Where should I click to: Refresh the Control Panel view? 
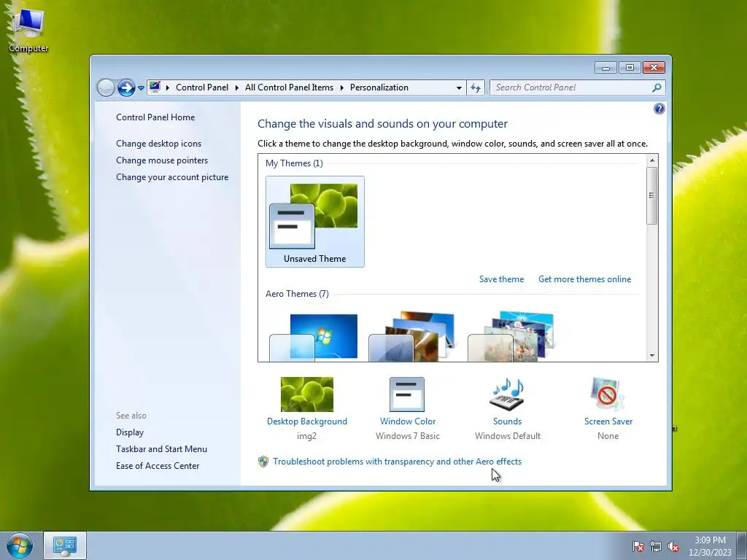tap(476, 87)
